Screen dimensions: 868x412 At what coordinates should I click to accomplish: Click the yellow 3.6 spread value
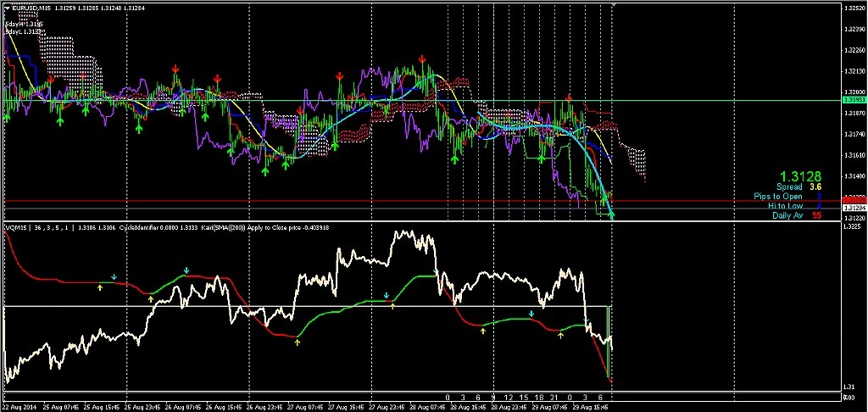pyautogui.click(x=815, y=187)
